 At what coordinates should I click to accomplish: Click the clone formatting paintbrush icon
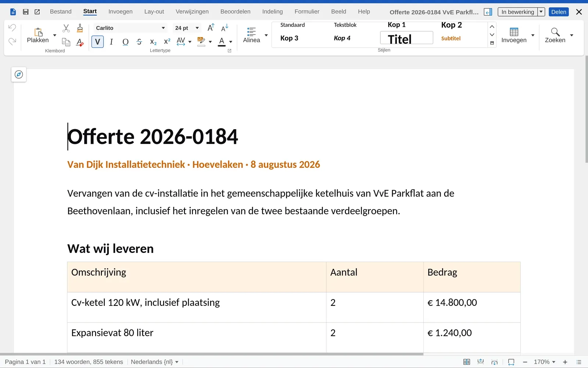80,28
